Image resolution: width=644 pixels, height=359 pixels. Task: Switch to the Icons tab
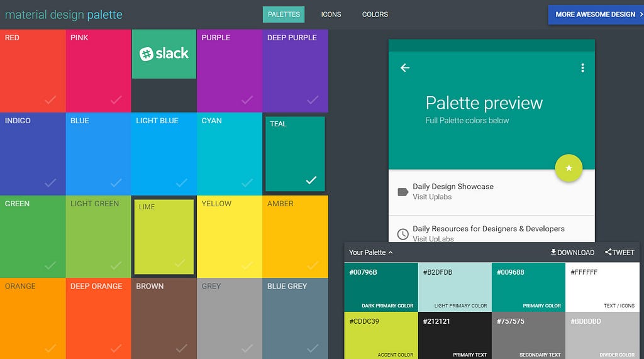tap(331, 14)
